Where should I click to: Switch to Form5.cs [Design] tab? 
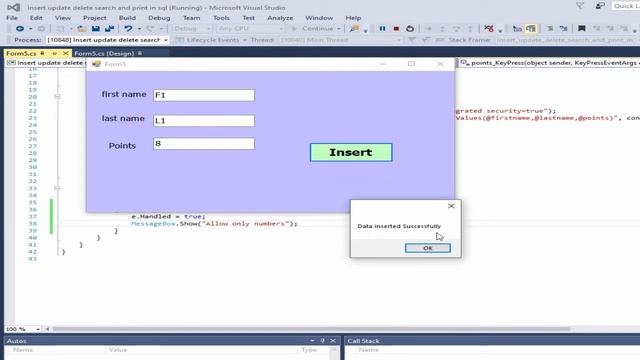point(104,53)
